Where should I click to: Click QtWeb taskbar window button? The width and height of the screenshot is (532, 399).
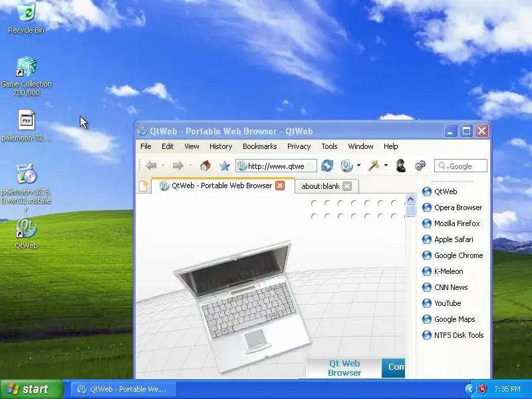click(x=124, y=389)
